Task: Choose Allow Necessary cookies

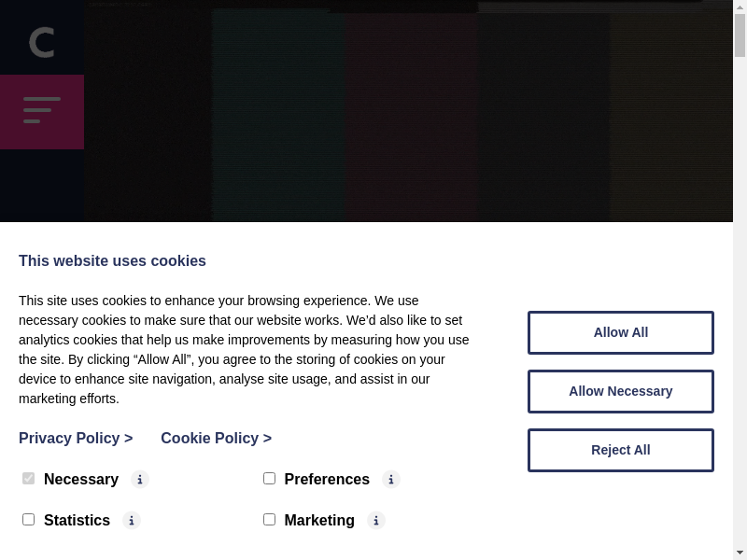Action: (620, 391)
